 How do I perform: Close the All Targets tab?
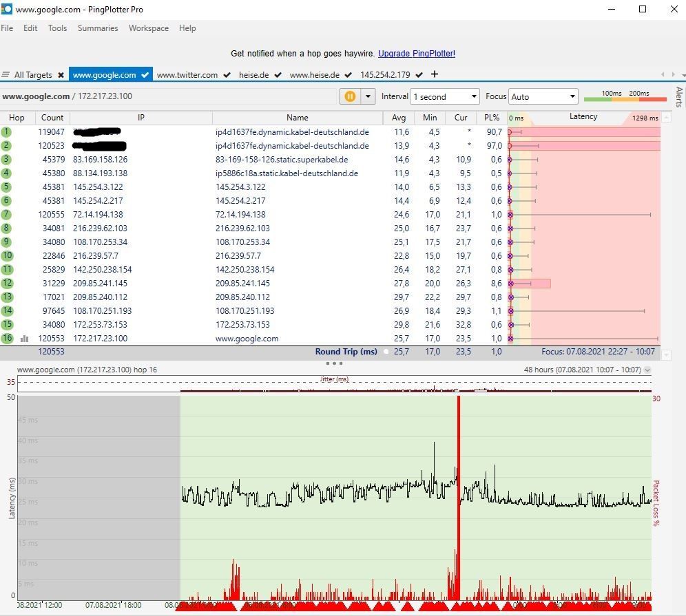pyautogui.click(x=61, y=75)
